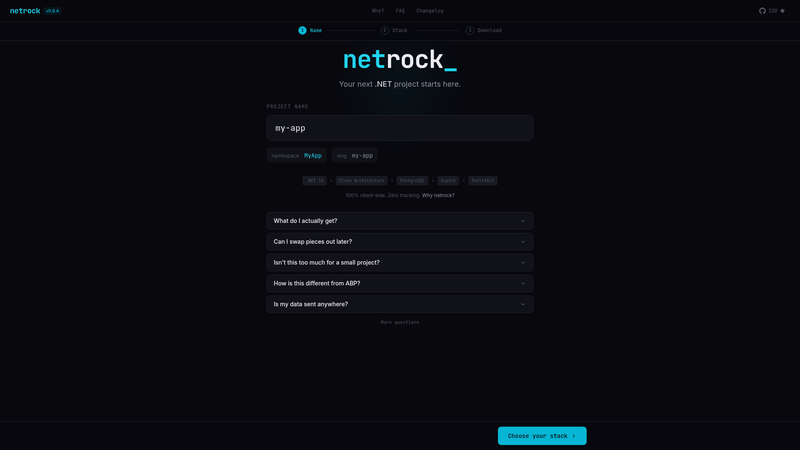
Task: Go to step 2 Stack in the wizard
Action: point(394,31)
